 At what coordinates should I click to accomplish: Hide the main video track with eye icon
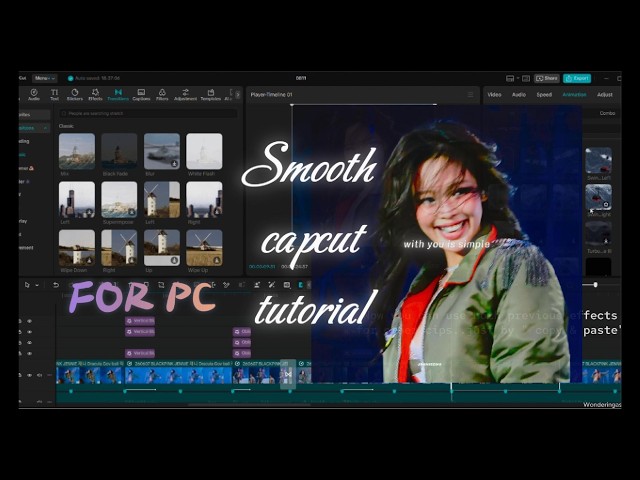pyautogui.click(x=29, y=375)
